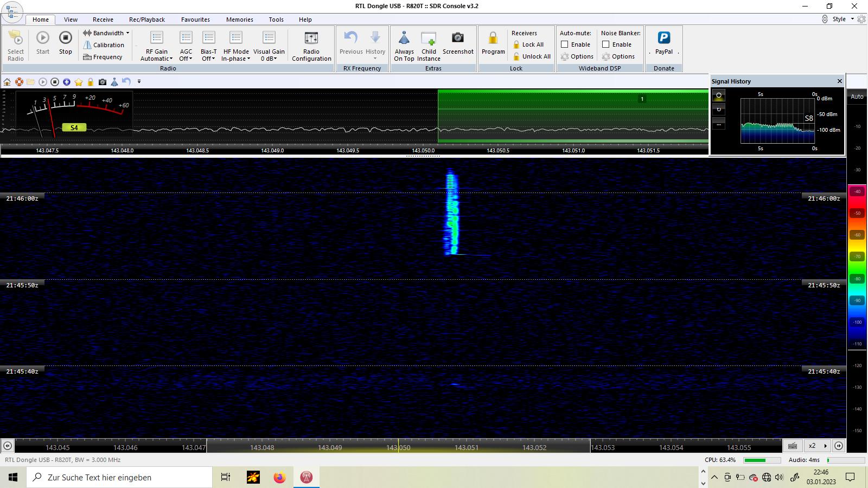Click the Auto button above the level scale
Screen dimensions: 868x488
[x=857, y=97]
